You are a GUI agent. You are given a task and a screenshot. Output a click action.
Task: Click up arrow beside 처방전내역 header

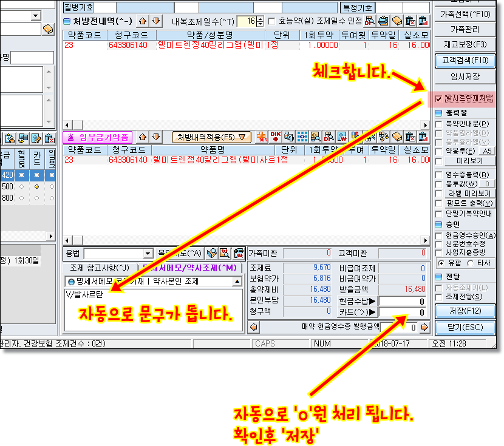click(x=143, y=21)
